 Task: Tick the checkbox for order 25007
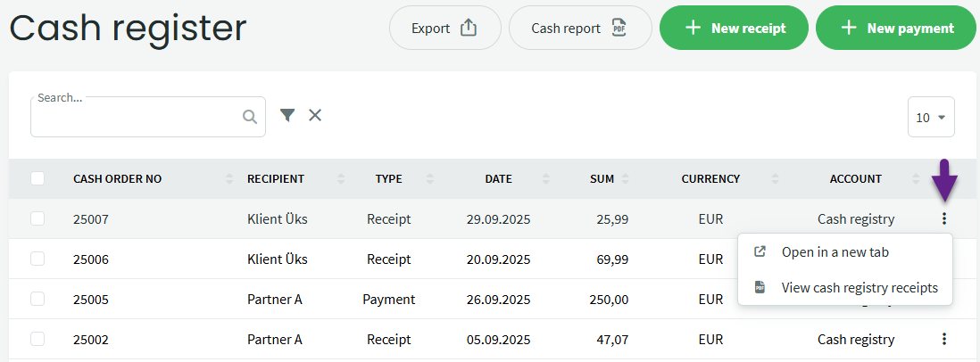point(37,218)
